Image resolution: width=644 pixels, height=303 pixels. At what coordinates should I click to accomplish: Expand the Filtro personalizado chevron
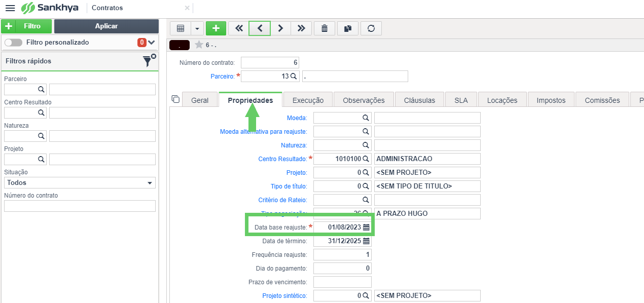pos(151,43)
